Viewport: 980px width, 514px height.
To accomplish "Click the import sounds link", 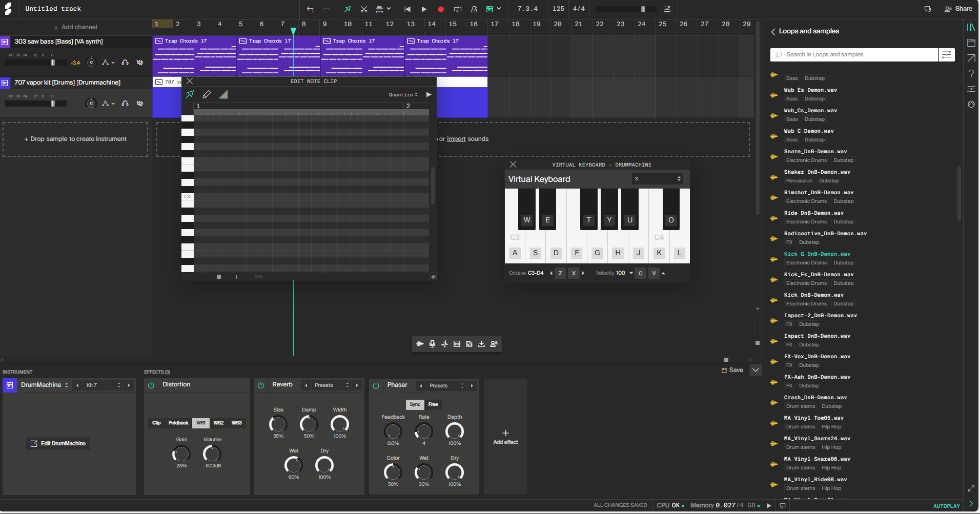I will point(456,139).
